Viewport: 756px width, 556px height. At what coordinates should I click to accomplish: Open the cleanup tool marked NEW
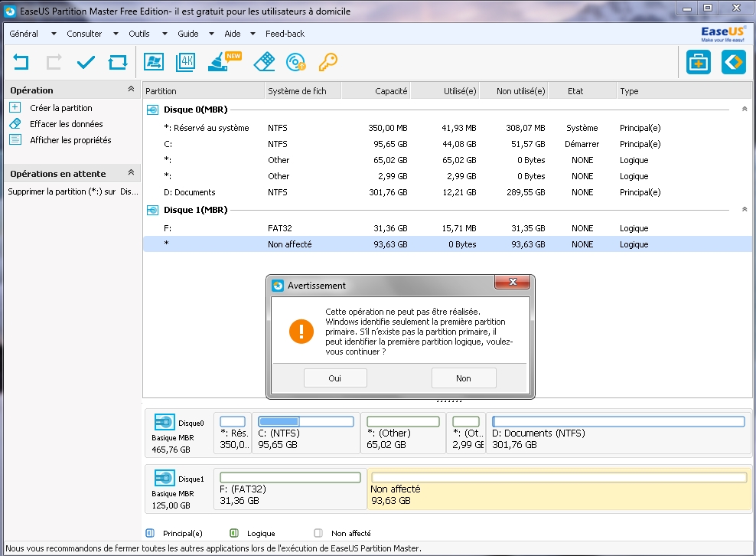224,61
